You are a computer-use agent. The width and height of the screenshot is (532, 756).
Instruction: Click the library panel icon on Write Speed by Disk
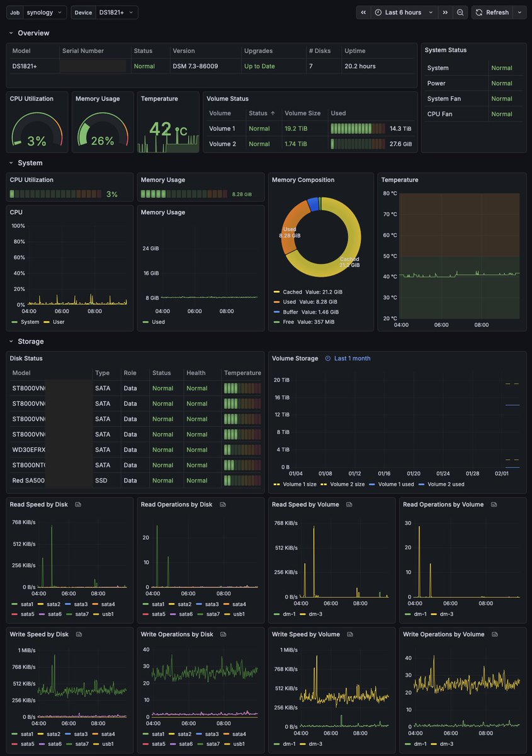(x=79, y=634)
